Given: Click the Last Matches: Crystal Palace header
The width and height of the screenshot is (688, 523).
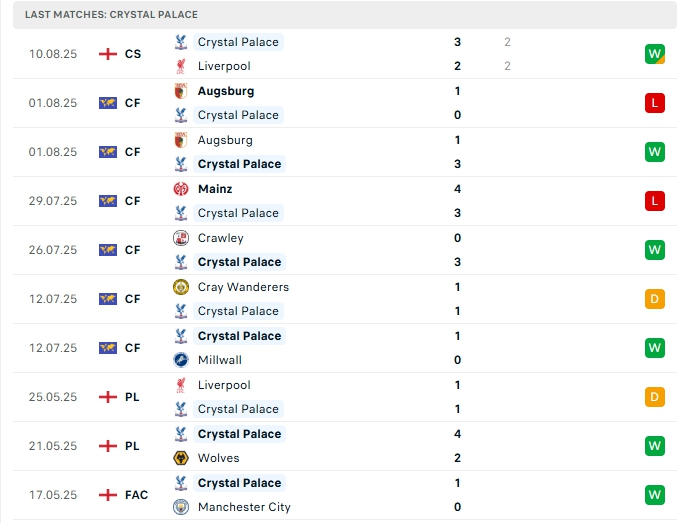Looking at the screenshot, I should click(112, 15).
